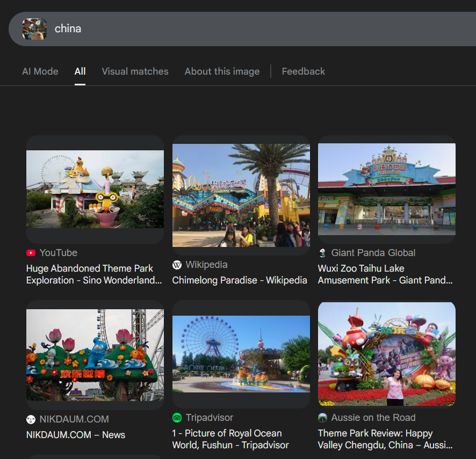Select the All tab

click(80, 71)
